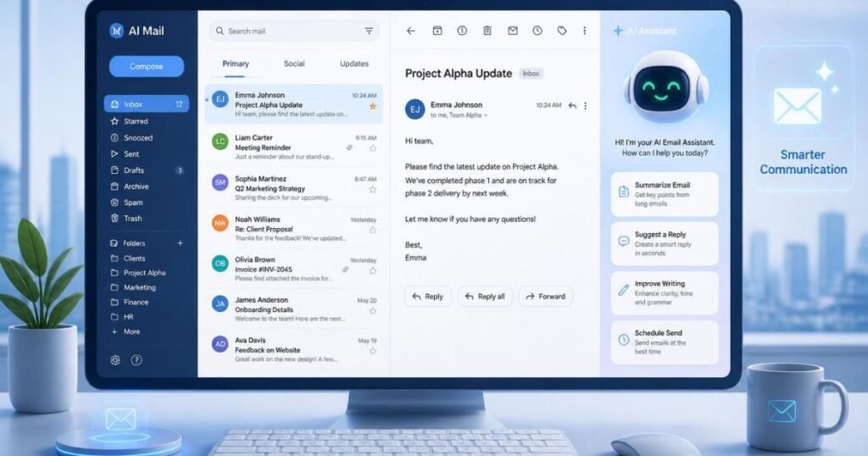Switch to the Primary tab
This screenshot has height=456, width=868.
pyautogui.click(x=236, y=64)
